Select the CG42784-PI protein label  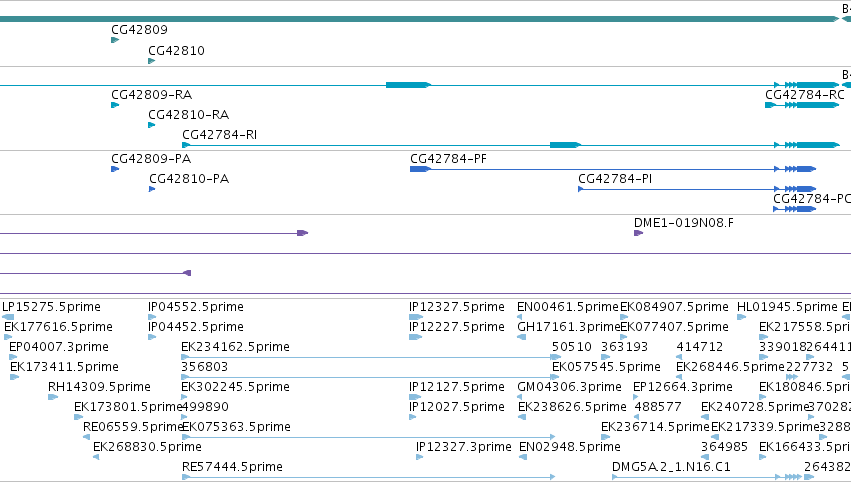coord(615,179)
